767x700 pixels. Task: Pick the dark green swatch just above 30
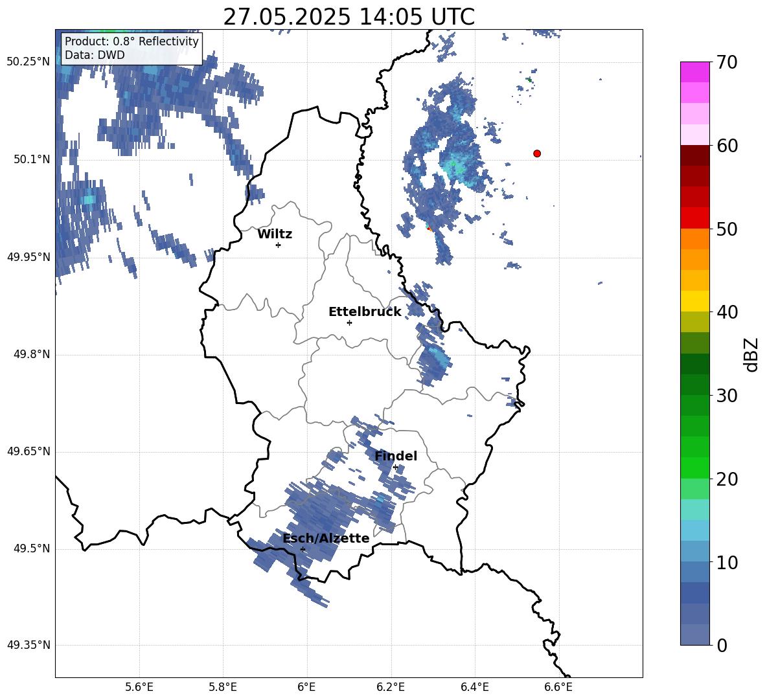tap(694, 385)
